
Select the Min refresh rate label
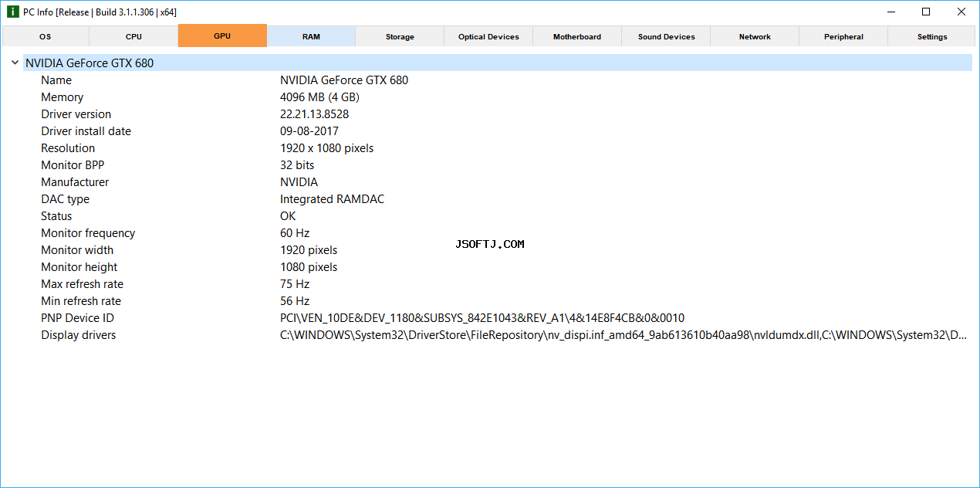(x=81, y=301)
